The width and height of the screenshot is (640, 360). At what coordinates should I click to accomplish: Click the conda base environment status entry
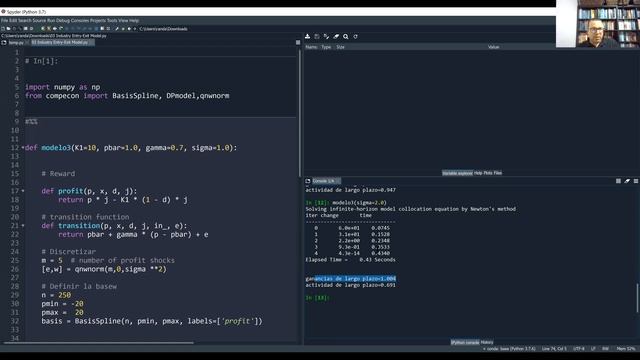click(509, 349)
